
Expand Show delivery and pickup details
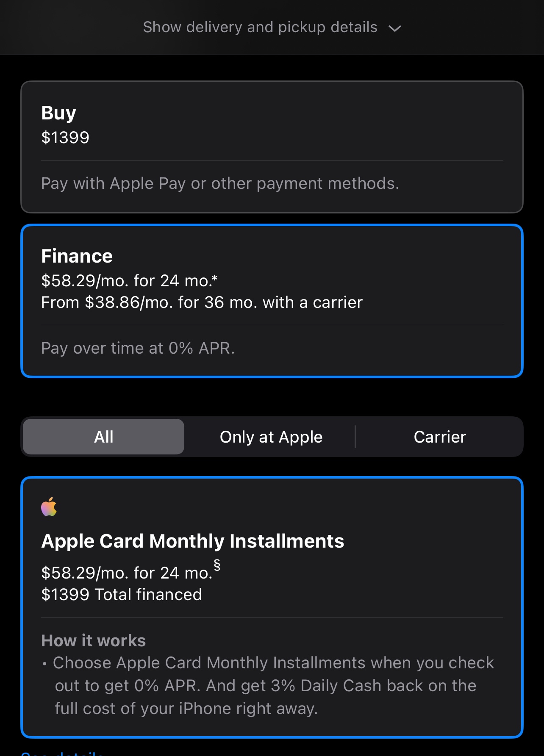260,28
